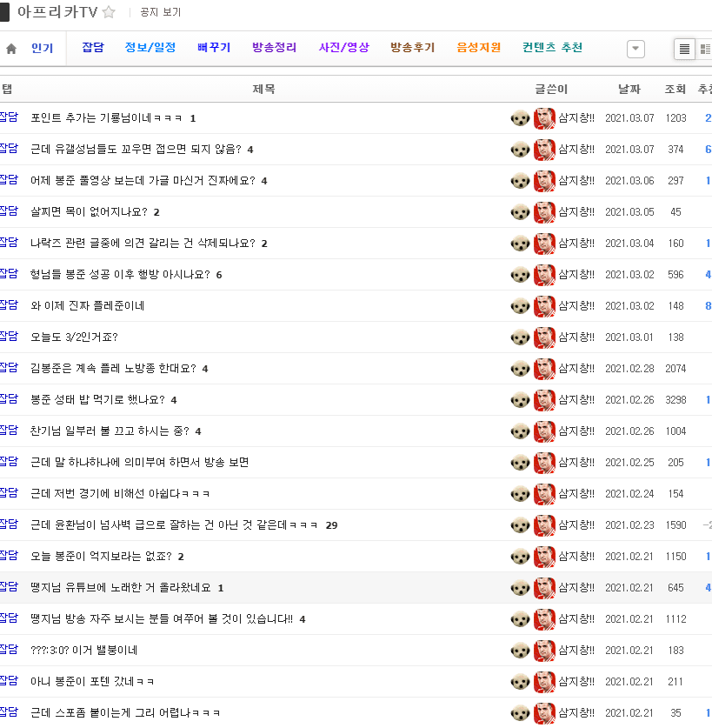
Task: Click the red avatar on 살찌면 목이 row
Action: pos(544,212)
